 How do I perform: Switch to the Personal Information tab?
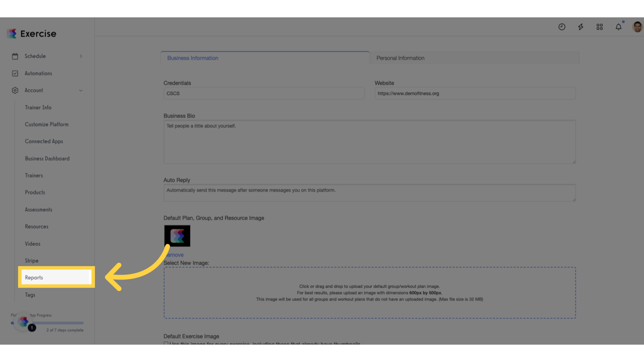[400, 58]
